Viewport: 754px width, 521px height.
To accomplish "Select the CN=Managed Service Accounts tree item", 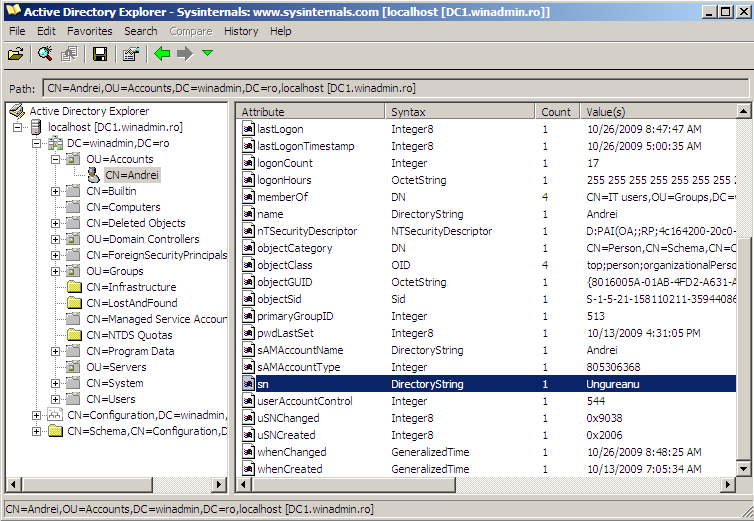I will click(156, 319).
